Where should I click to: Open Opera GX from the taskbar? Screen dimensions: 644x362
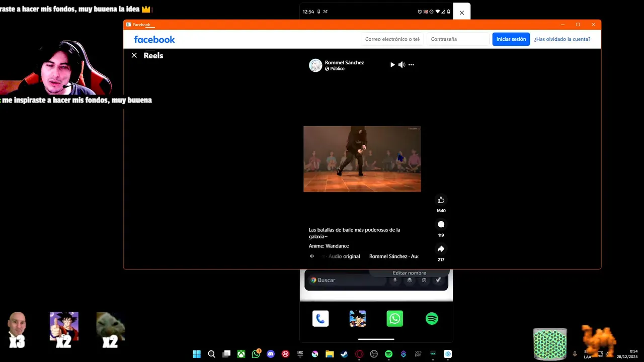tap(359, 354)
